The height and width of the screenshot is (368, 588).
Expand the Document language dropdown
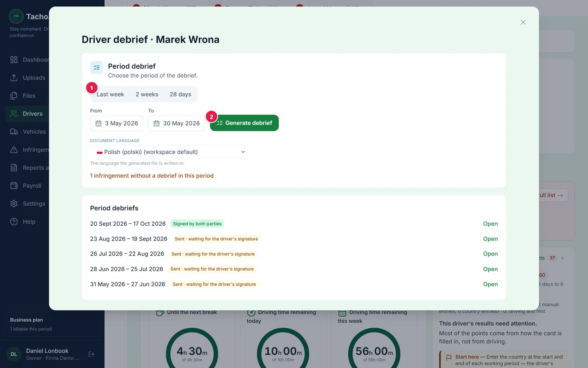168,152
